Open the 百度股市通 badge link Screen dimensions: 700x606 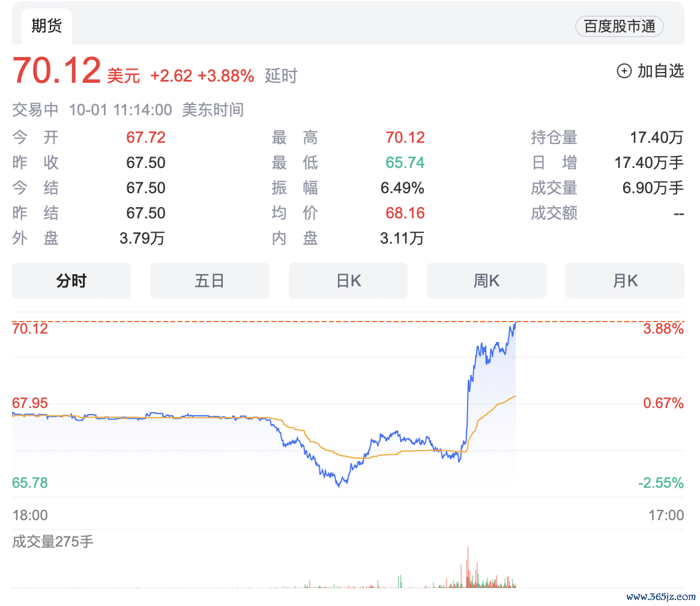coord(619,27)
